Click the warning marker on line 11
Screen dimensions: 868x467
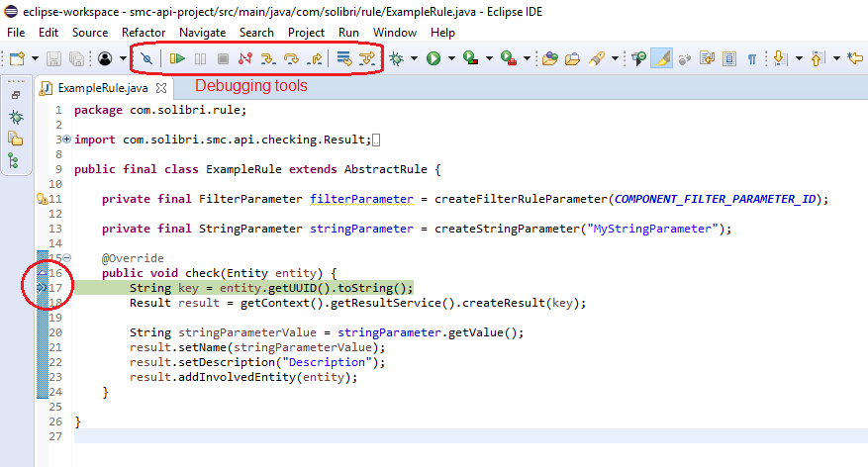coord(42,199)
